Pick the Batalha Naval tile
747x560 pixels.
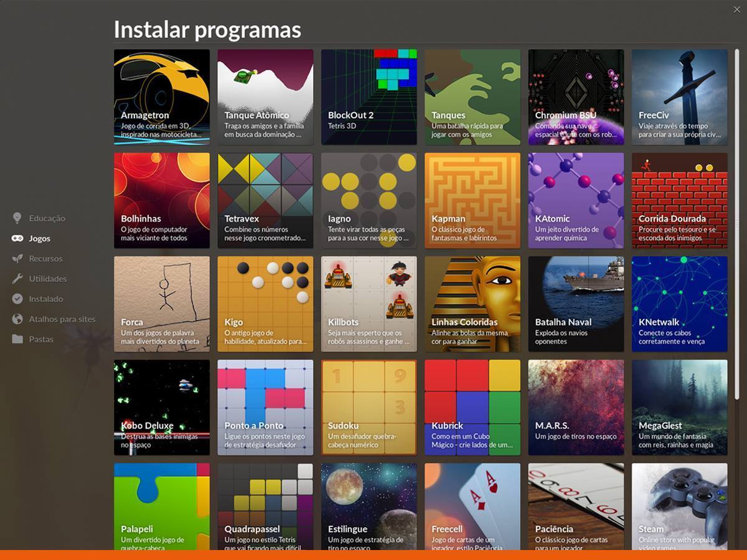click(x=576, y=304)
